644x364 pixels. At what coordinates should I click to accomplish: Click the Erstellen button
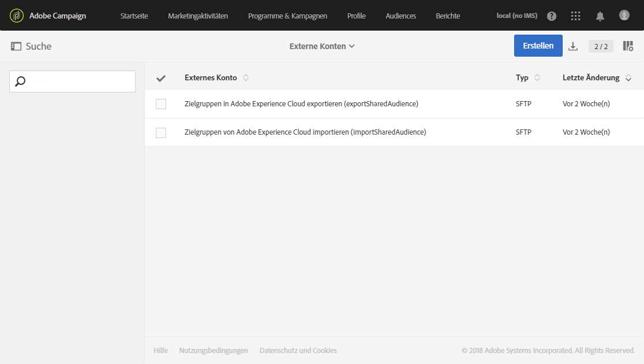pyautogui.click(x=538, y=46)
